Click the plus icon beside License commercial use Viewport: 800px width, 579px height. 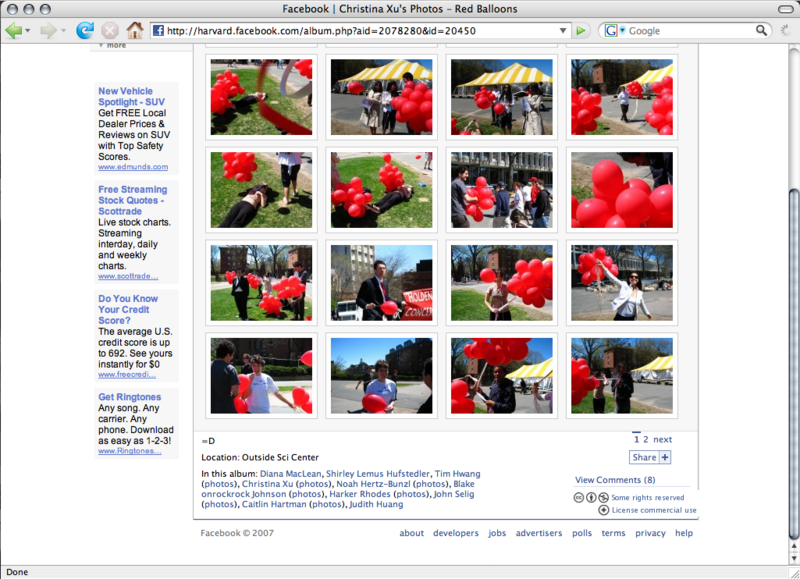604,510
